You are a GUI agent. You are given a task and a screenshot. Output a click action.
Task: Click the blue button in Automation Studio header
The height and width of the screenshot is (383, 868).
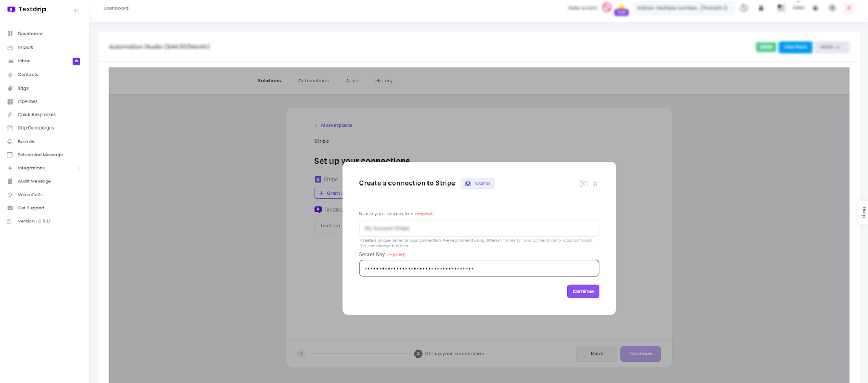795,47
